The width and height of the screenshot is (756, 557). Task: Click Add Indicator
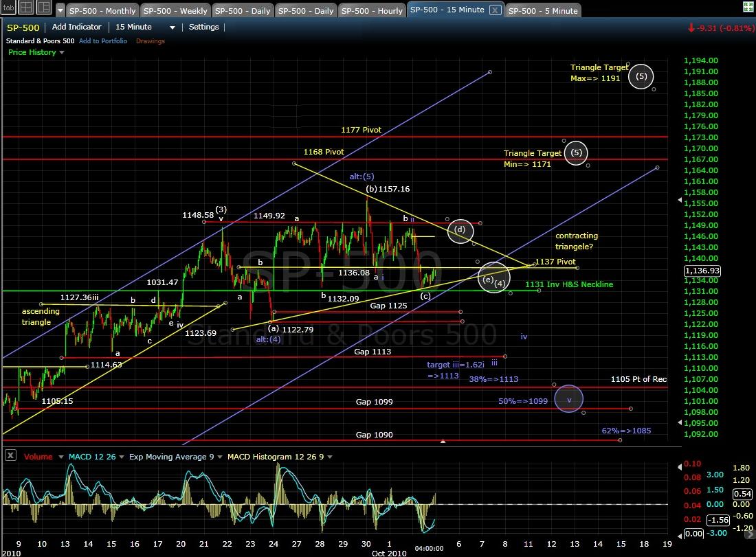pos(77,27)
